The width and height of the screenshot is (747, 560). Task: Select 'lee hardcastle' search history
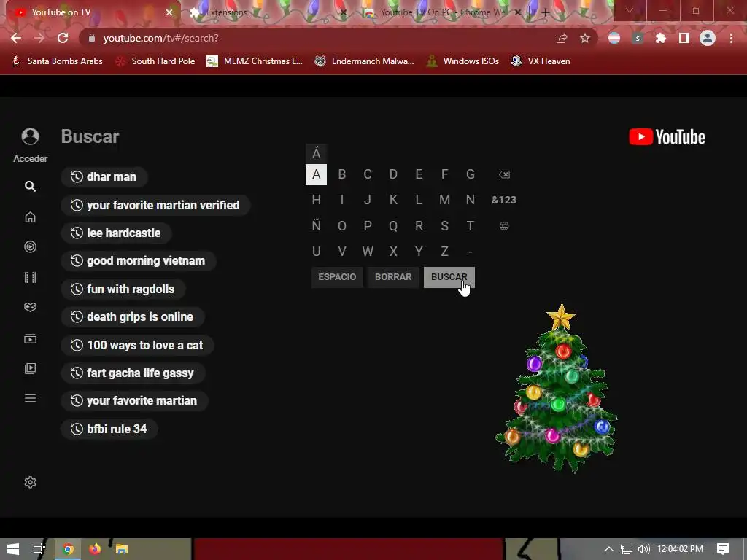pyautogui.click(x=116, y=233)
